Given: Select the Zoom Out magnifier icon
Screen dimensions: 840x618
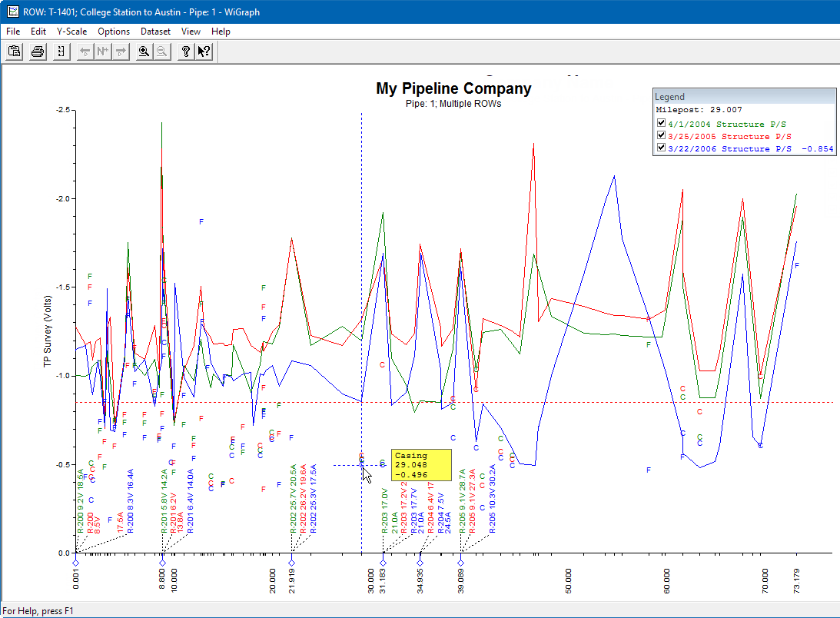Looking at the screenshot, I should coord(161,51).
